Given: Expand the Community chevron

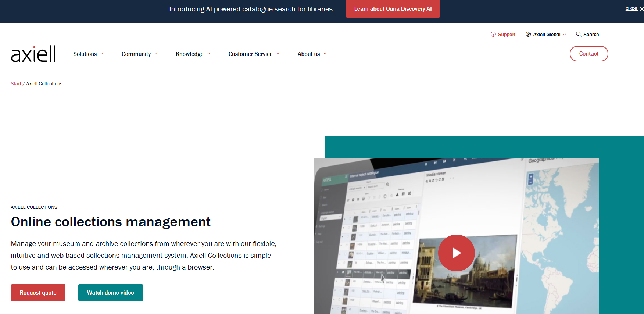Looking at the screenshot, I should (x=156, y=54).
